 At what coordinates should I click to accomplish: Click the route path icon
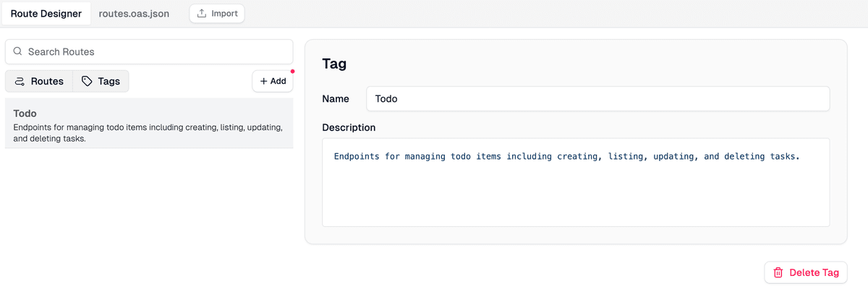20,82
